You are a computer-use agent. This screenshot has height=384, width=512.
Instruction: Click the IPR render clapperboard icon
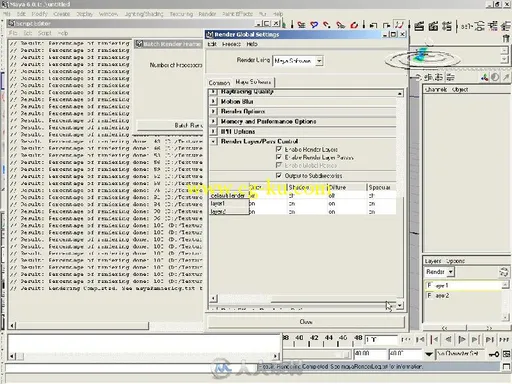433,26
